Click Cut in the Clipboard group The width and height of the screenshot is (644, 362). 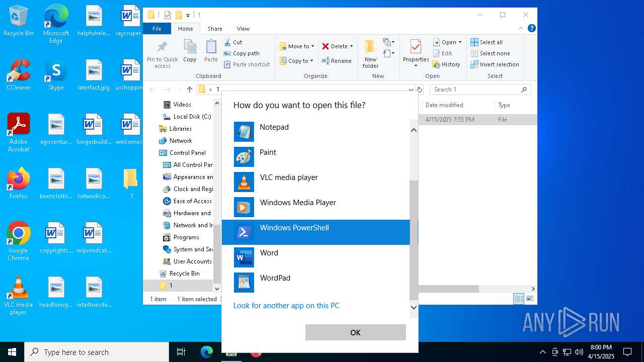[233, 42]
